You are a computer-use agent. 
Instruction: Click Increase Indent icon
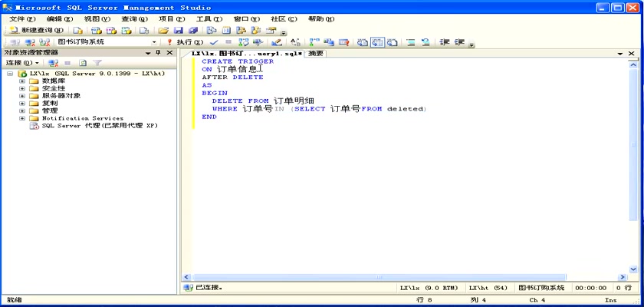(x=459, y=42)
